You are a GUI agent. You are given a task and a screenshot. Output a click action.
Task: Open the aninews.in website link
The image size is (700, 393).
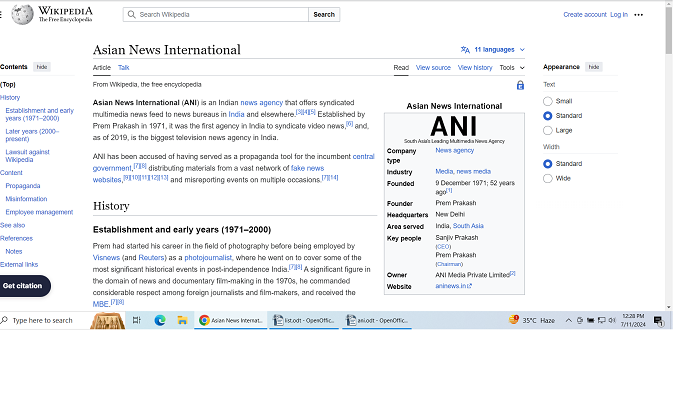coord(454,286)
